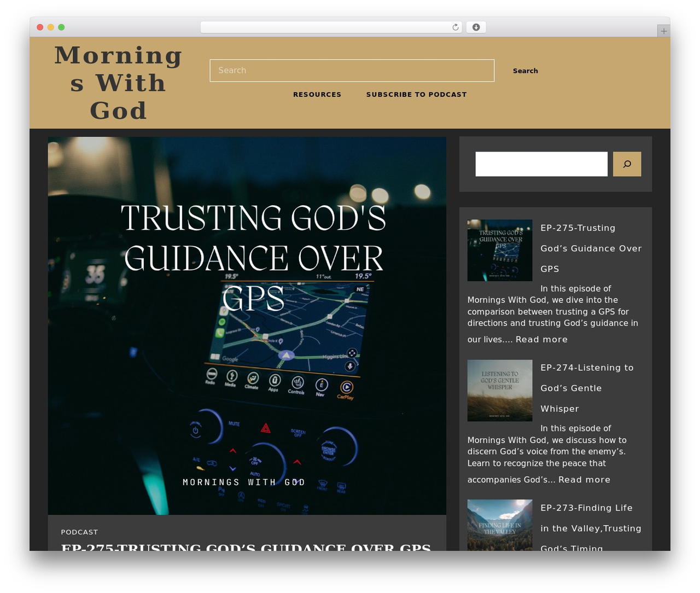
Task: Open Subscribe to Podcast menu item
Action: point(417,95)
